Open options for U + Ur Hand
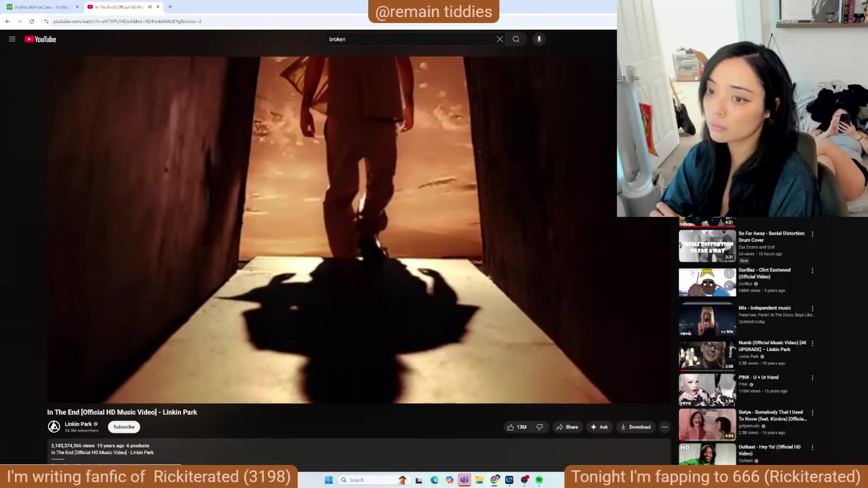This screenshot has width=868, height=488. click(812, 378)
